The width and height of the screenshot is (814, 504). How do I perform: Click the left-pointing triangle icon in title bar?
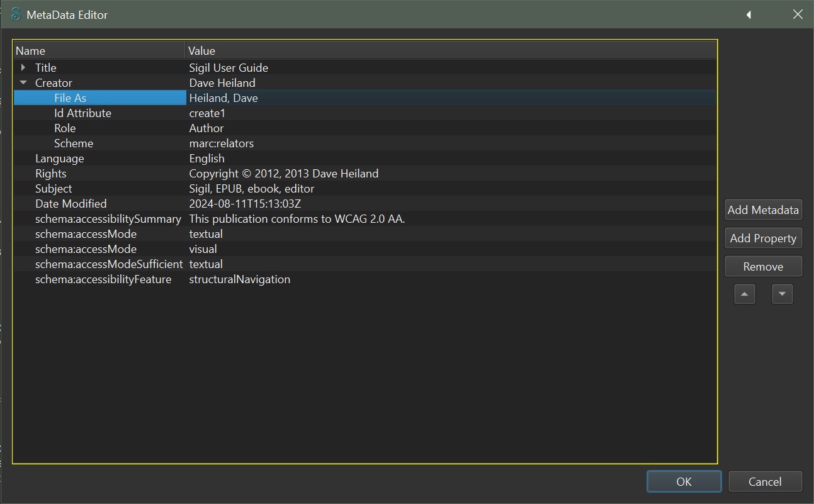[x=749, y=14]
